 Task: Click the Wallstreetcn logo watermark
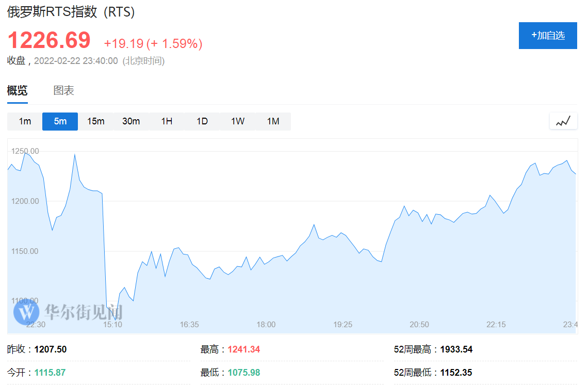click(x=68, y=311)
